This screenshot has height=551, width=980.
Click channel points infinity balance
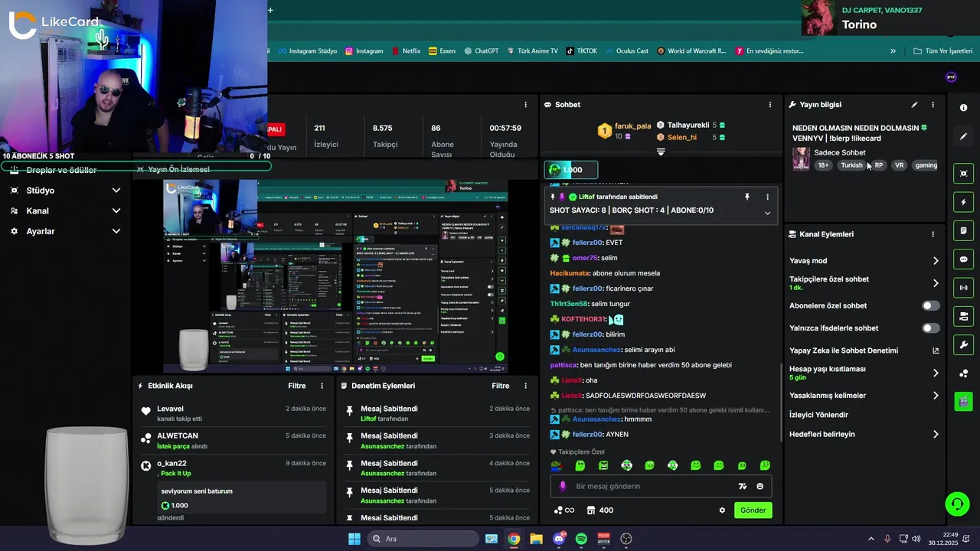click(x=563, y=510)
